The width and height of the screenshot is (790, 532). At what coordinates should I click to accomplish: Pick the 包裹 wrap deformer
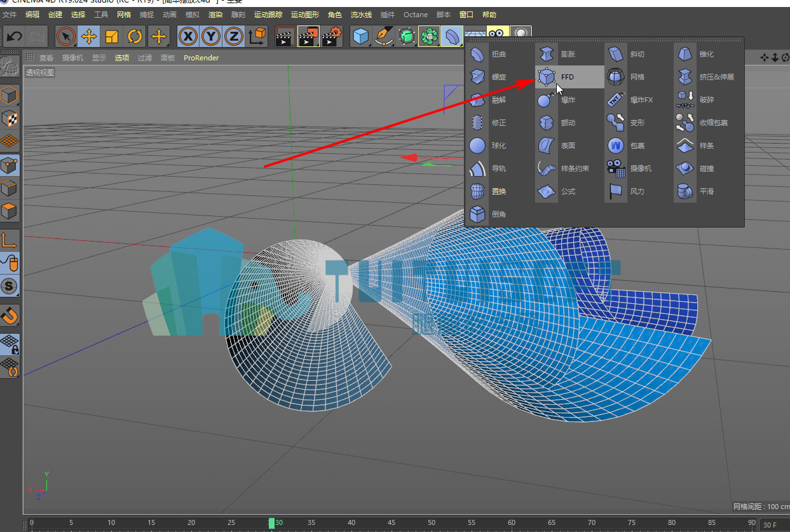[639, 146]
